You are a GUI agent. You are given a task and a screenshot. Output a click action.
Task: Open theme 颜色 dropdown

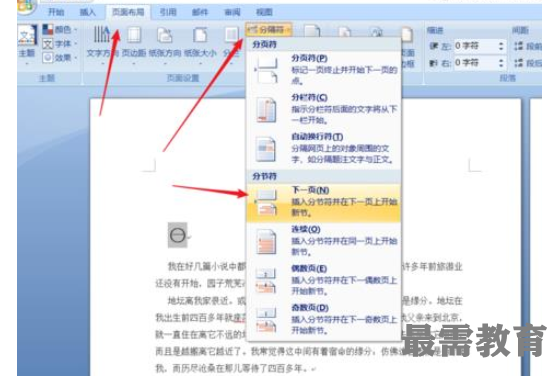pos(60,29)
